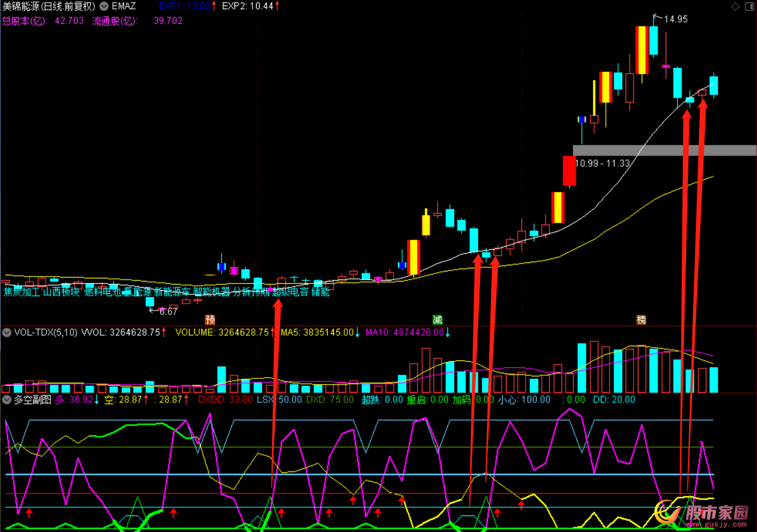Select the 山西板块 sector tag
The height and width of the screenshot is (532, 757).
click(61, 292)
